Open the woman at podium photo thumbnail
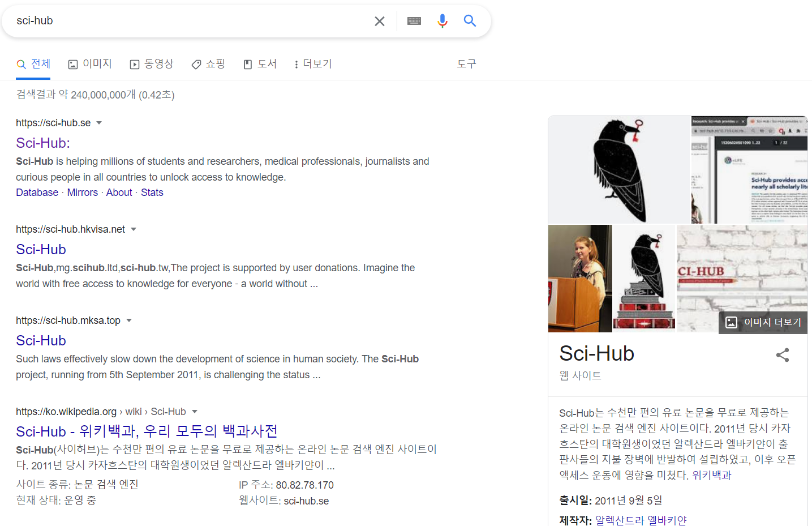 [x=580, y=279]
